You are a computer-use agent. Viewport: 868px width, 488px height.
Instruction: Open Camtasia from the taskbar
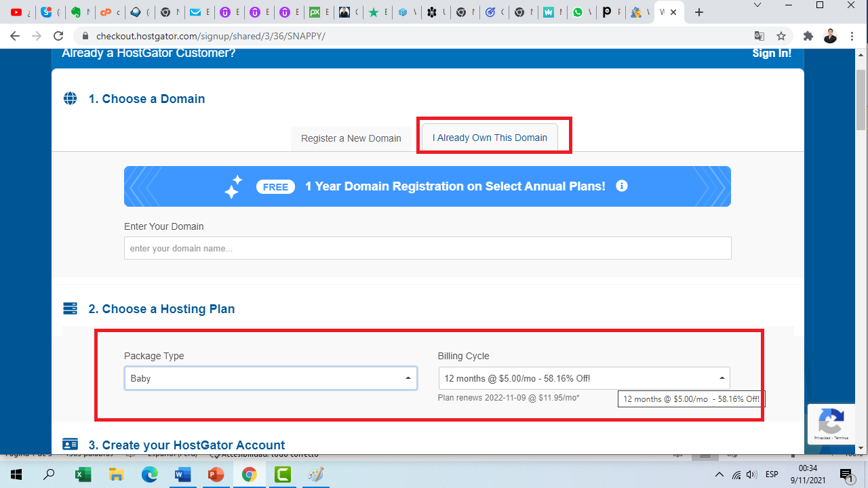[282, 474]
